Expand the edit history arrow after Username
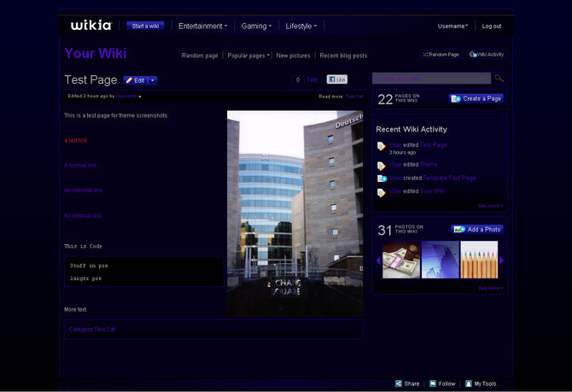This screenshot has width=572, height=392. pos(140,97)
